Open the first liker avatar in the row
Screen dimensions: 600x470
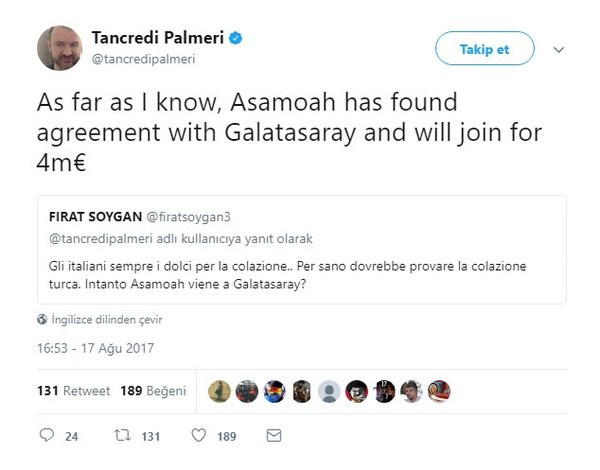[x=220, y=392]
